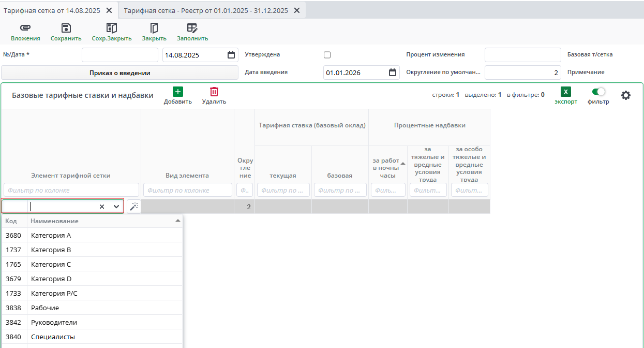The image size is (644, 348).
Task: Click the Закрыть door icon
Action: 154,28
